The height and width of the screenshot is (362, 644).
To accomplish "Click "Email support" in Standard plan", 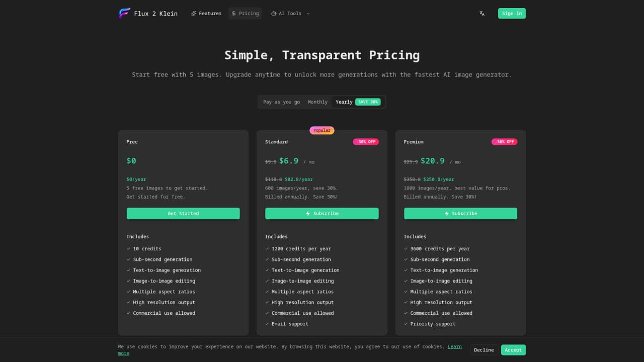I will coord(290,324).
